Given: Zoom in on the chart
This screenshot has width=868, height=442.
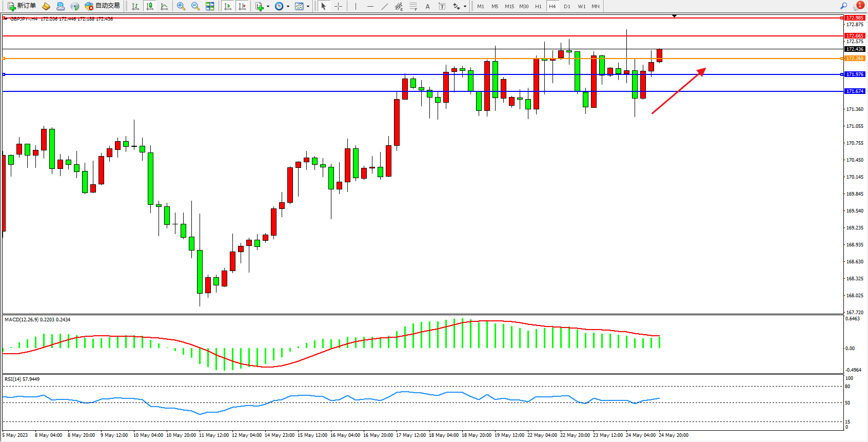Looking at the screenshot, I should 181,6.
